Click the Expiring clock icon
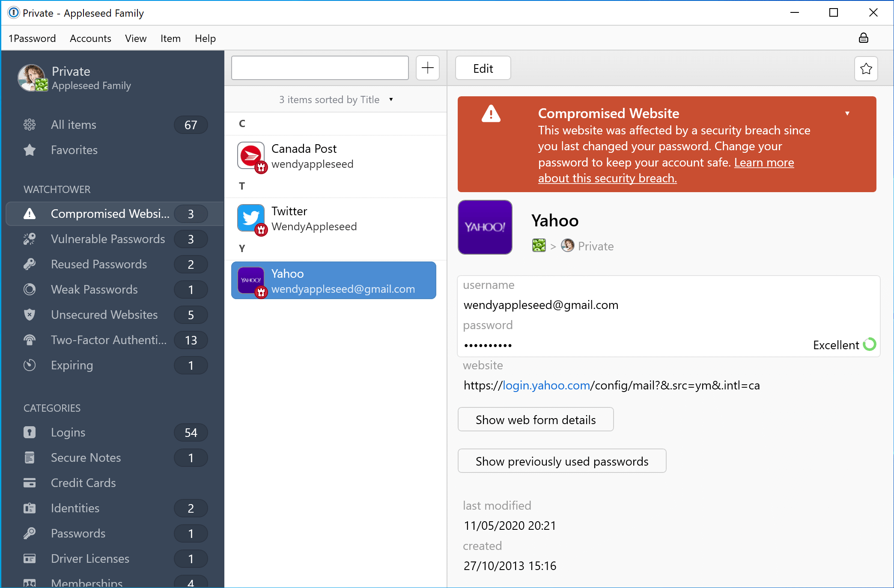The width and height of the screenshot is (894, 588). point(30,365)
